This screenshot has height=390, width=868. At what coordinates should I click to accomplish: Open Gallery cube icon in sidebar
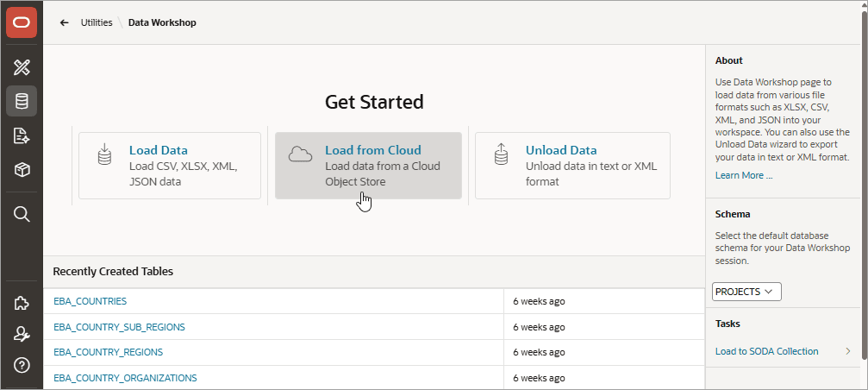point(22,169)
